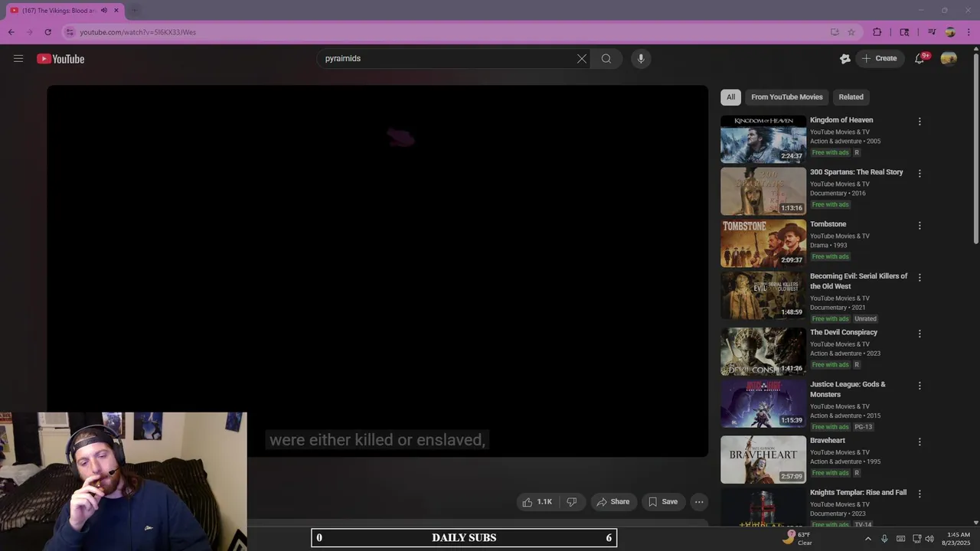This screenshot has height=551, width=980.
Task: Open more actions ellipsis below video
Action: (x=699, y=502)
